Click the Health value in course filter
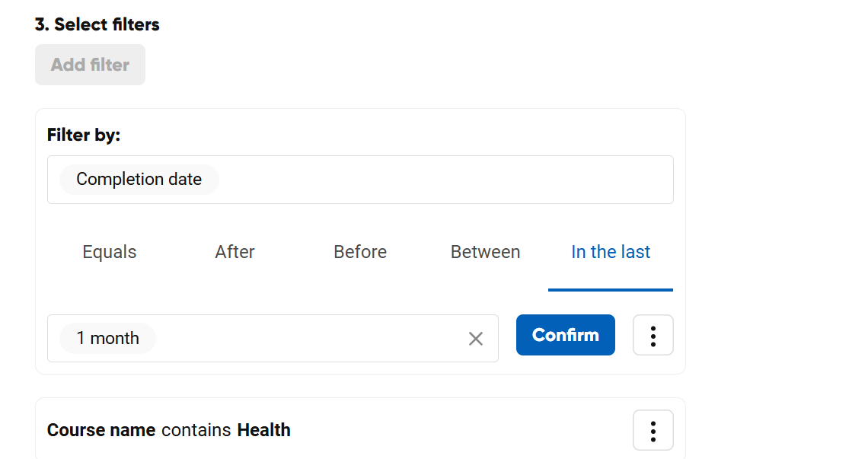Screen dimensions: 868x459 point(263,430)
